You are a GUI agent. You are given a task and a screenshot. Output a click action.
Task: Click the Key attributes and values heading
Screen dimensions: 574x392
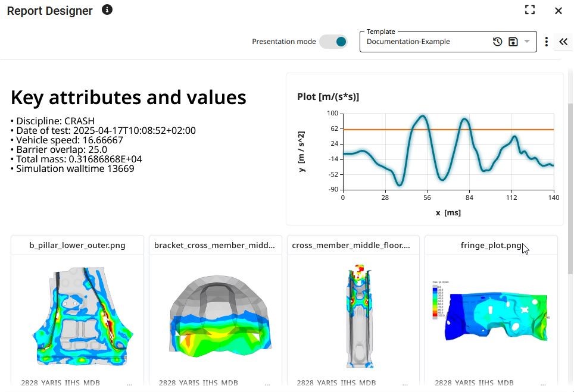pyautogui.click(x=128, y=98)
